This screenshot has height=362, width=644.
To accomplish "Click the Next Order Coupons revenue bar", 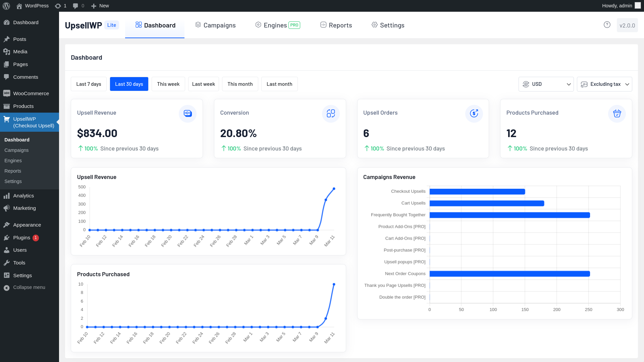I will click(x=510, y=274).
